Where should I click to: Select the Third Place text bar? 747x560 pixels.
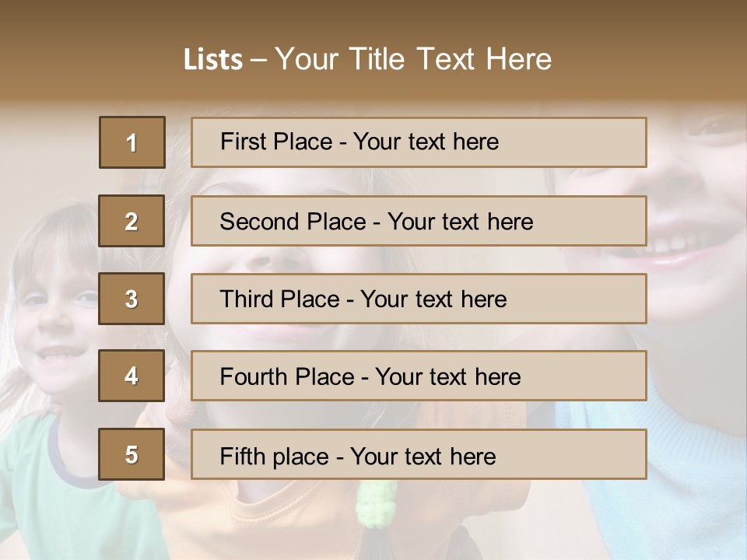click(419, 299)
